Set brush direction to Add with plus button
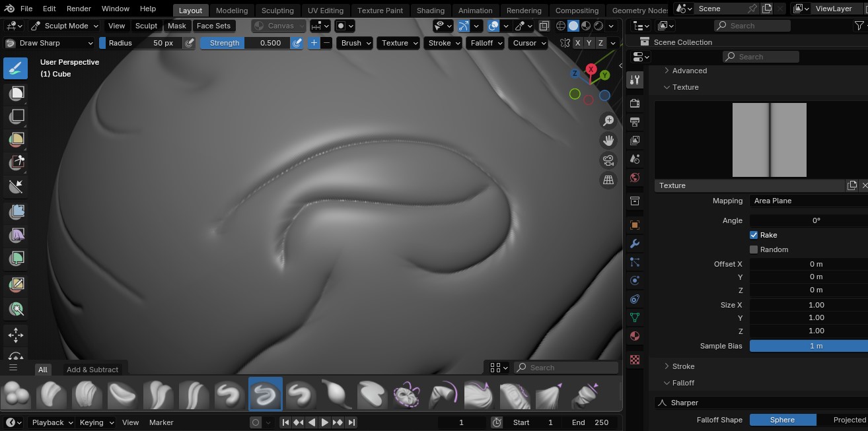 (x=314, y=43)
